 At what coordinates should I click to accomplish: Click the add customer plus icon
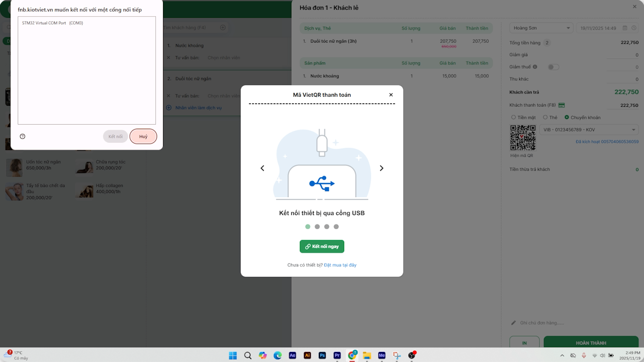point(223,27)
